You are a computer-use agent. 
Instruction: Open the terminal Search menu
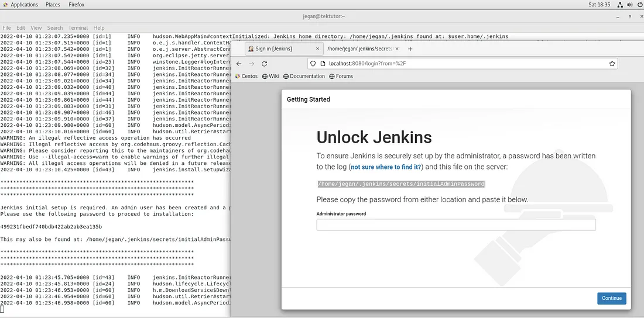tap(55, 28)
